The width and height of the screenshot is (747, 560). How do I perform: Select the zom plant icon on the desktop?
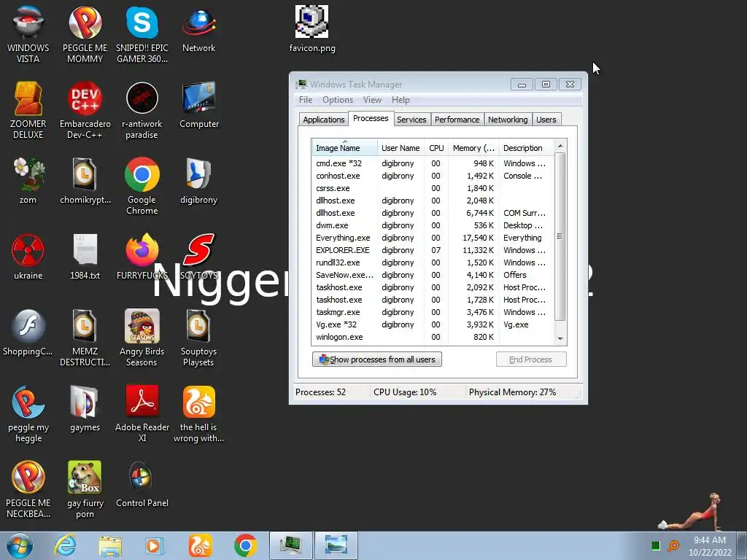click(x=28, y=181)
